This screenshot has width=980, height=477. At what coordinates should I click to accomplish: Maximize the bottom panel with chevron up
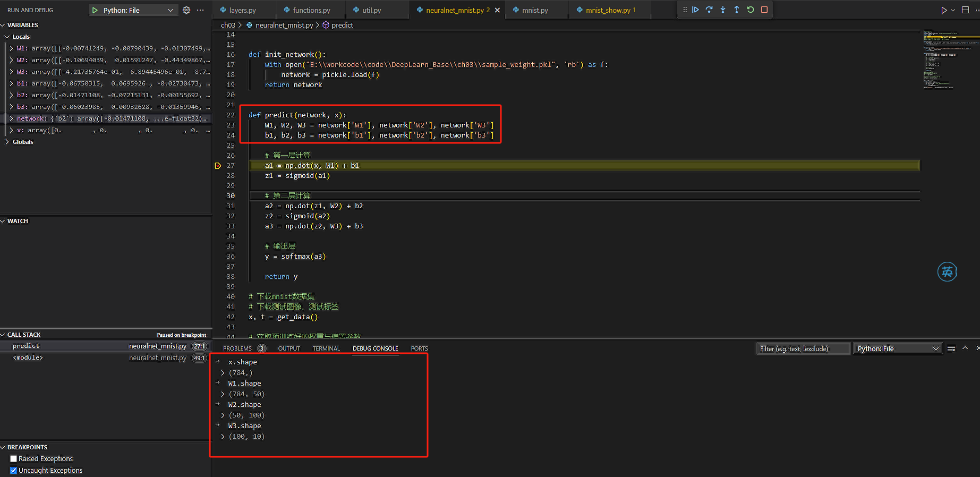[x=965, y=348]
